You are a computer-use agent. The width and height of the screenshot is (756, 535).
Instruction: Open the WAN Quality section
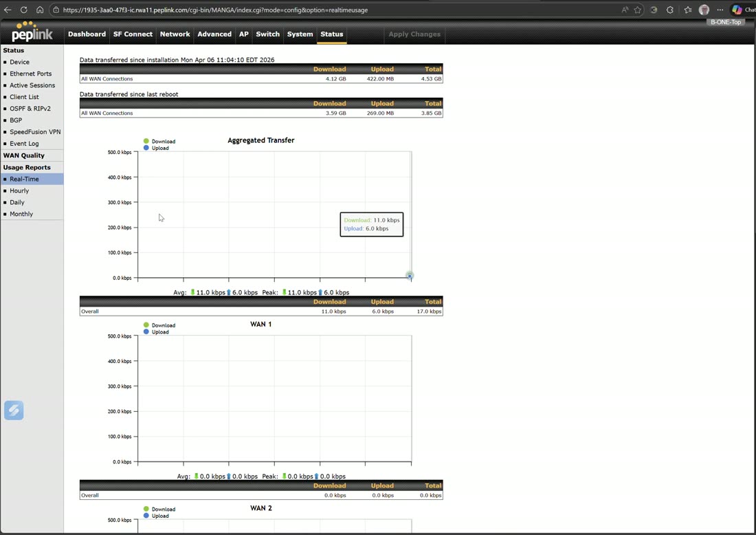point(24,155)
